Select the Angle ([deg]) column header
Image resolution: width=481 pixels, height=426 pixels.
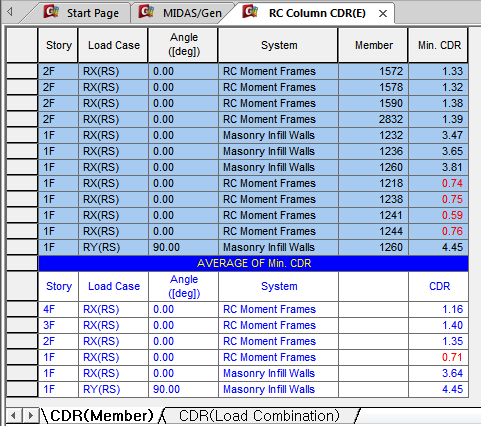coord(183,45)
